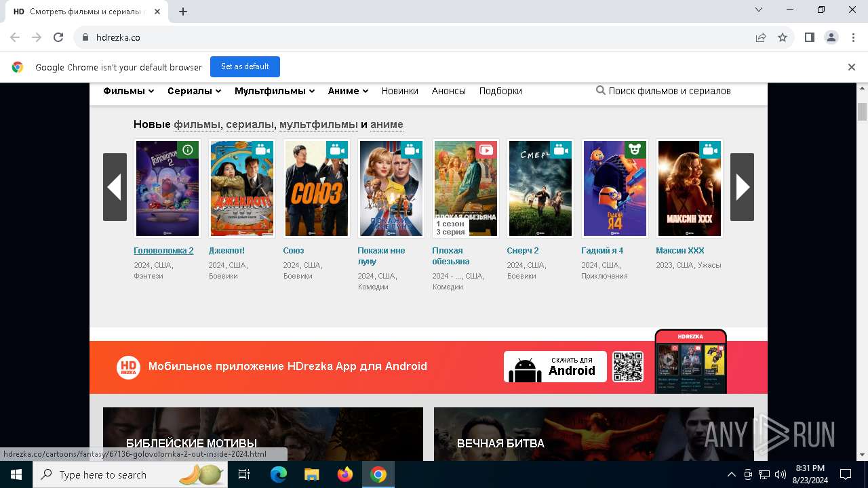The height and width of the screenshot is (488, 868).
Task: Click the share page icon in address bar
Action: click(761, 37)
